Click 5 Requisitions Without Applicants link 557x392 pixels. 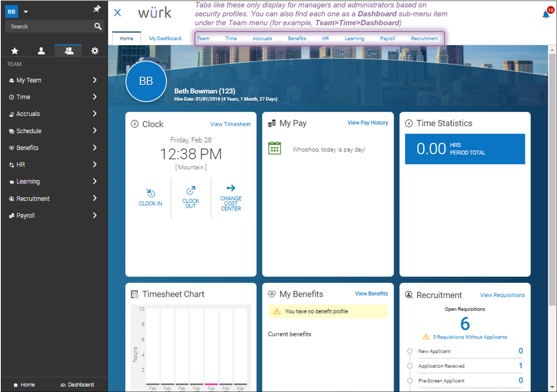(470, 337)
